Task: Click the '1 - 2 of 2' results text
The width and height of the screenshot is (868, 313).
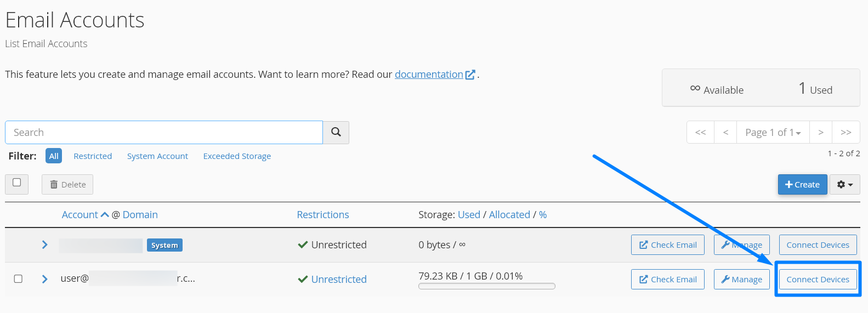Action: pos(844,153)
